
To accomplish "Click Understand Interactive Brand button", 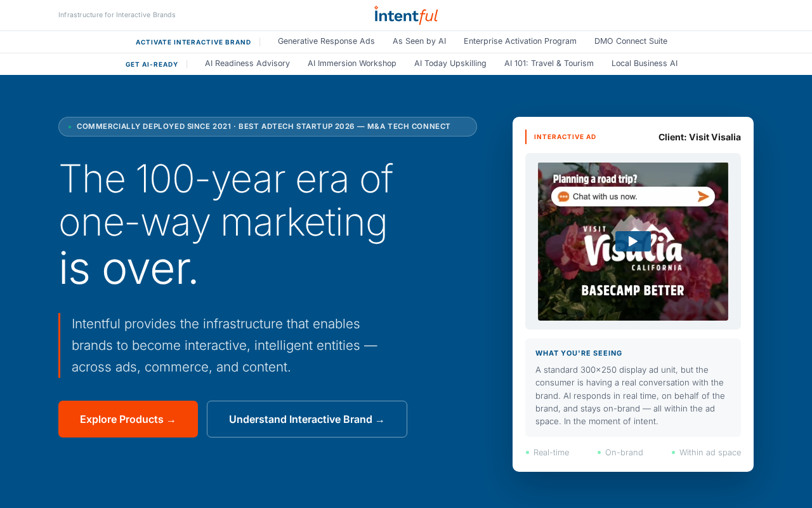I will pos(307,419).
